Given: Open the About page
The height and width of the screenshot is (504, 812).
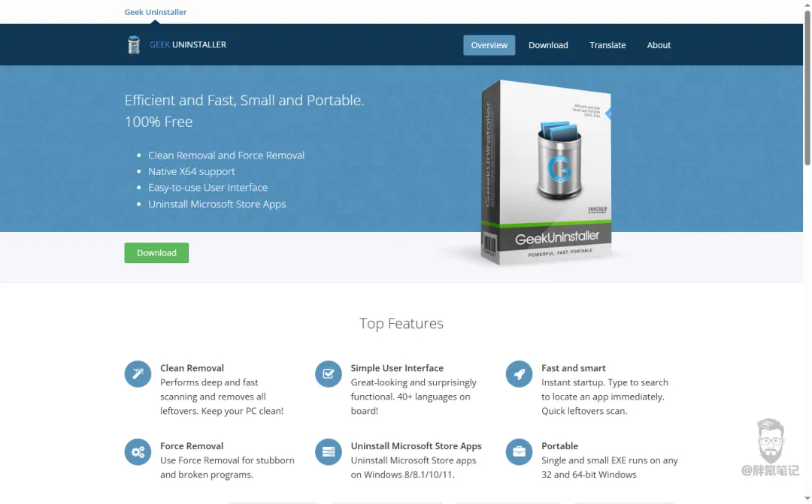Looking at the screenshot, I should tap(659, 45).
